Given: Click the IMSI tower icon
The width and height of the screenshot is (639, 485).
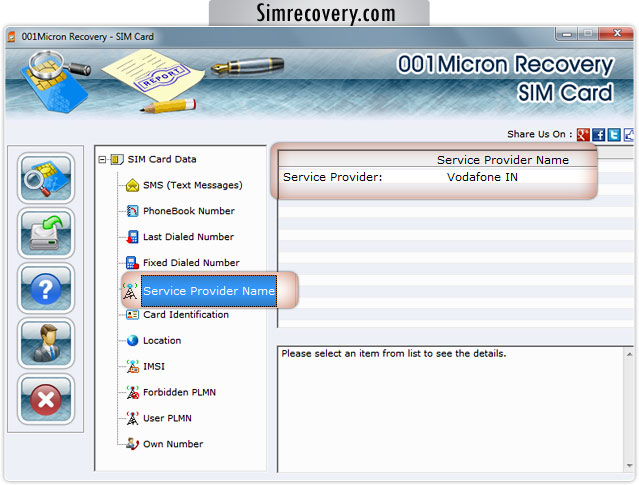Looking at the screenshot, I should [132, 366].
